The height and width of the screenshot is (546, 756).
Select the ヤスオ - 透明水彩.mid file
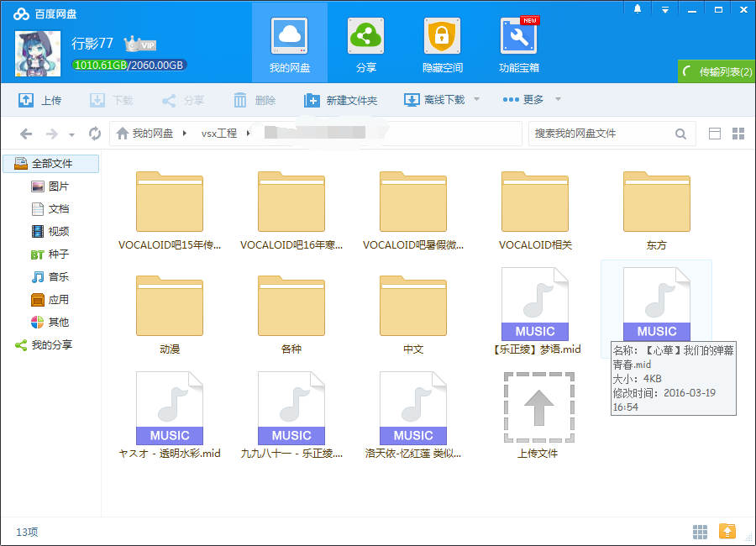click(x=170, y=415)
